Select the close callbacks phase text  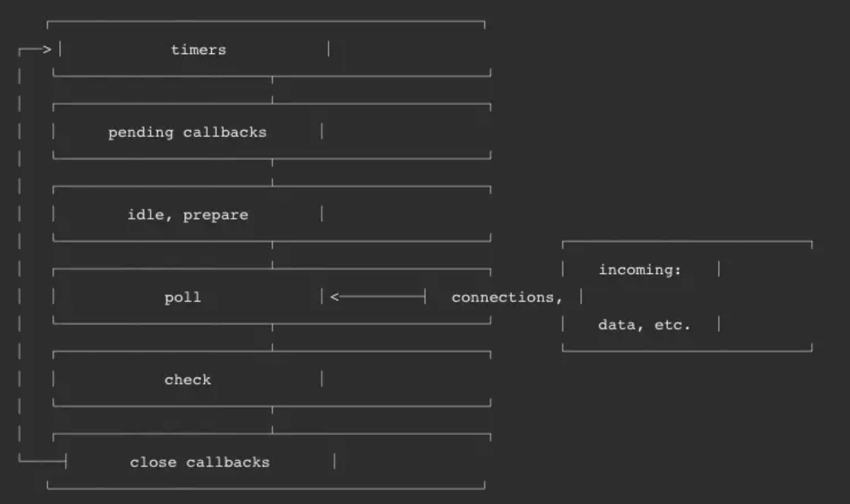199,463
